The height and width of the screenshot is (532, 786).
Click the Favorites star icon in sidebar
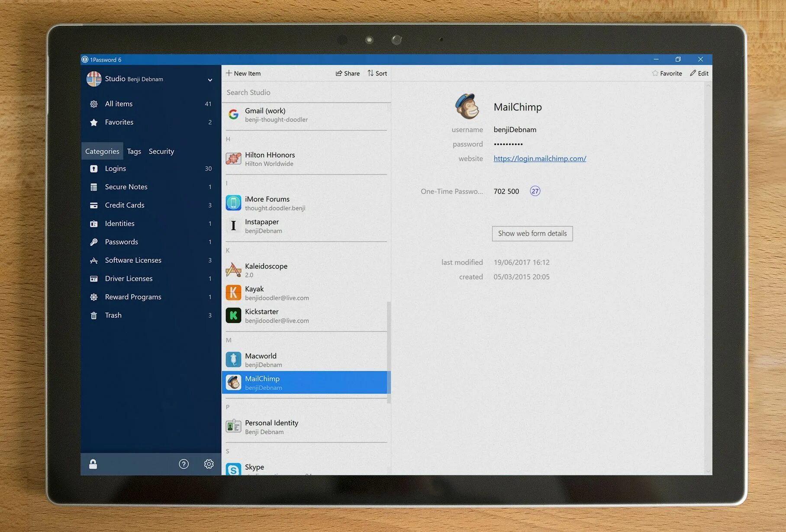point(93,123)
